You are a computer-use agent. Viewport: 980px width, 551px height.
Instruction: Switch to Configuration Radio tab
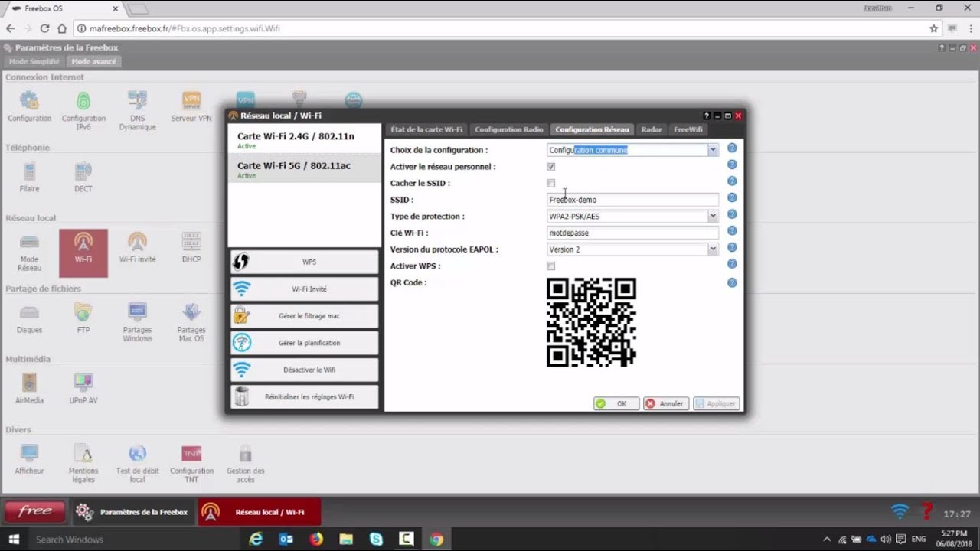click(509, 129)
